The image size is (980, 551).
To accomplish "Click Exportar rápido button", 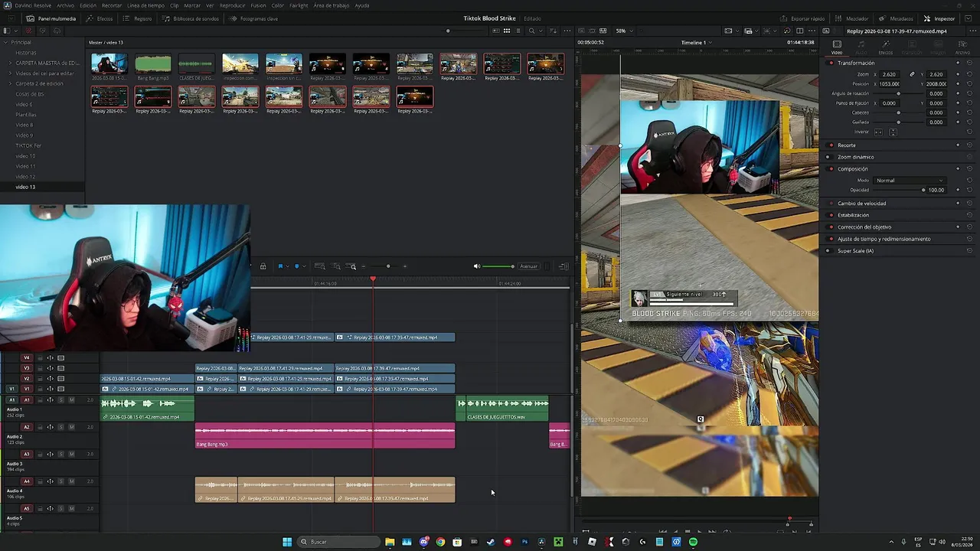I will [802, 18].
